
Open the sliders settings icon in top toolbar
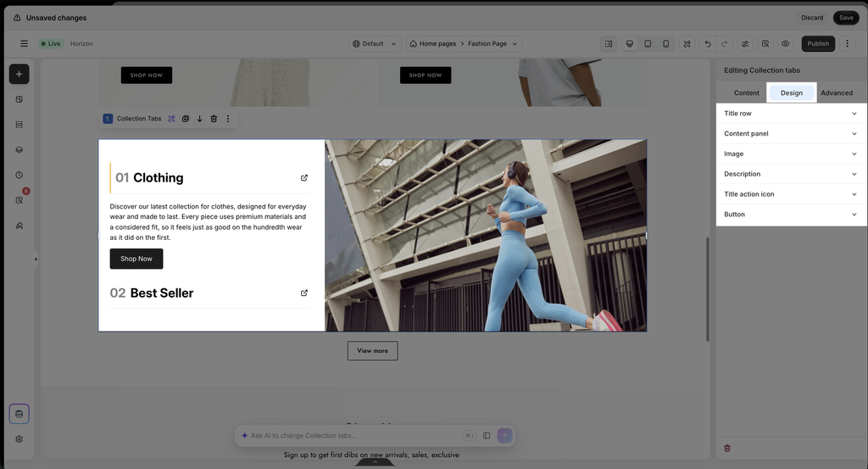coord(745,44)
